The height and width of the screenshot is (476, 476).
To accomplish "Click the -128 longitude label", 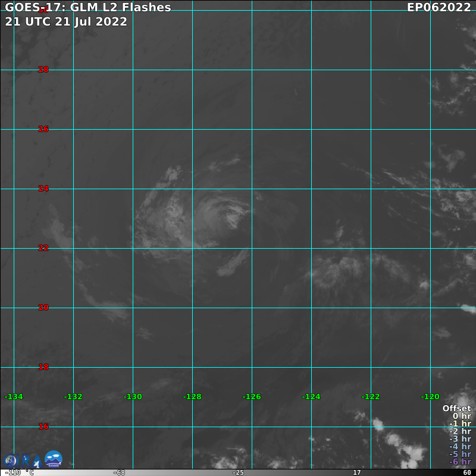I will pos(192,397).
